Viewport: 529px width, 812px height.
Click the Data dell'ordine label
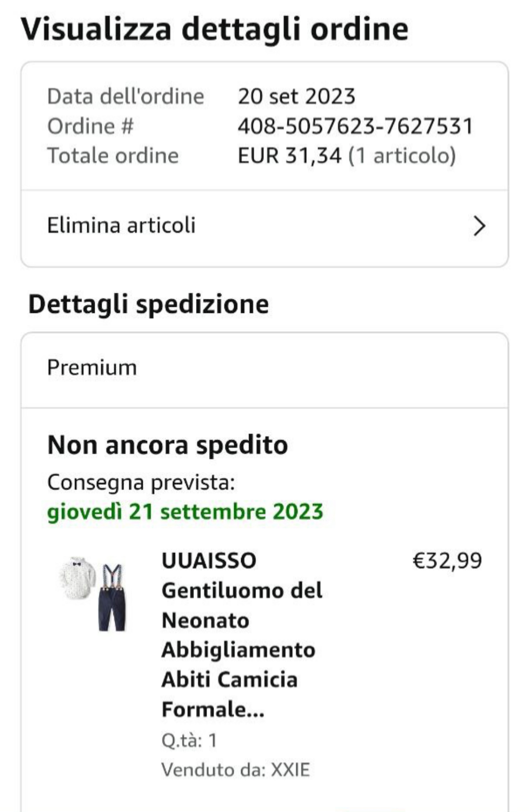point(125,97)
